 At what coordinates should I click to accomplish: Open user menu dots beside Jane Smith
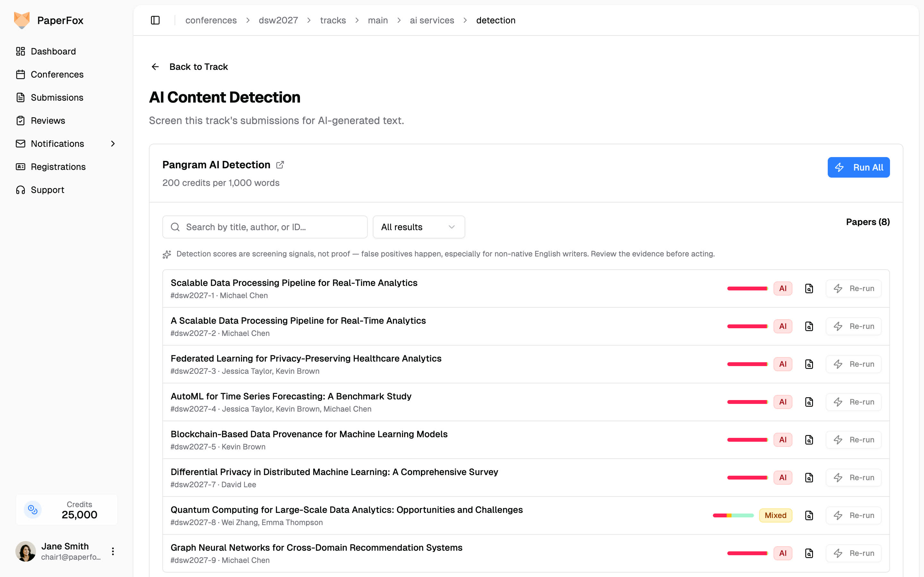tap(113, 551)
